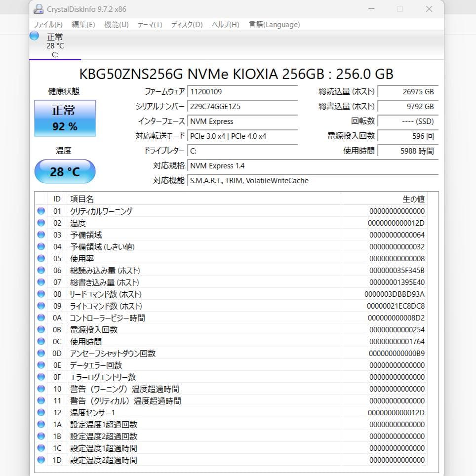The image size is (476, 476).
Task: Click status orb for row 09 ライトコマンド数
Action: [41, 306]
